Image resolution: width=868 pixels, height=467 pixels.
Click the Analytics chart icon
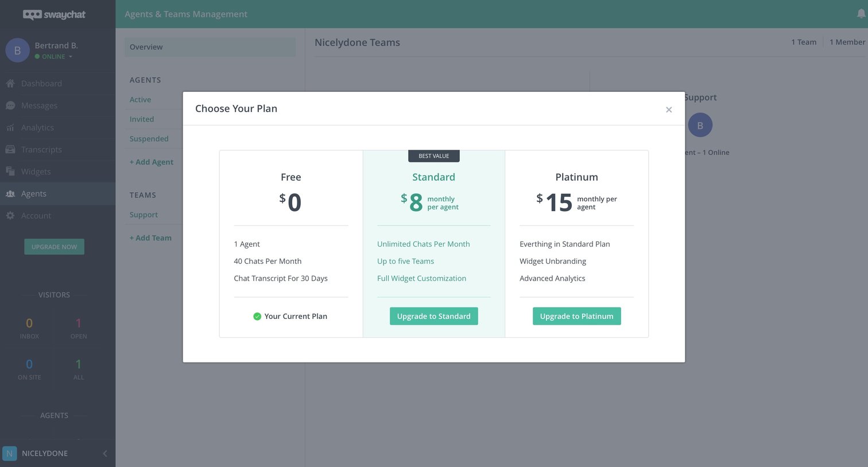[10, 127]
